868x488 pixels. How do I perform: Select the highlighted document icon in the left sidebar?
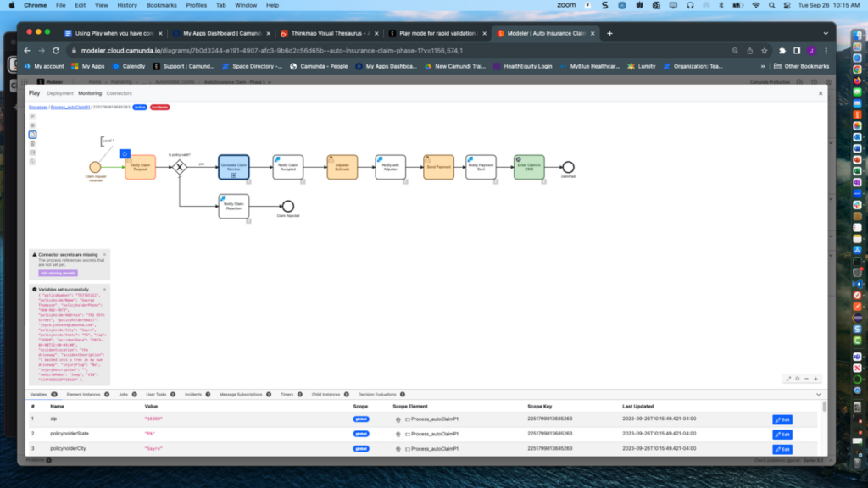31,134
